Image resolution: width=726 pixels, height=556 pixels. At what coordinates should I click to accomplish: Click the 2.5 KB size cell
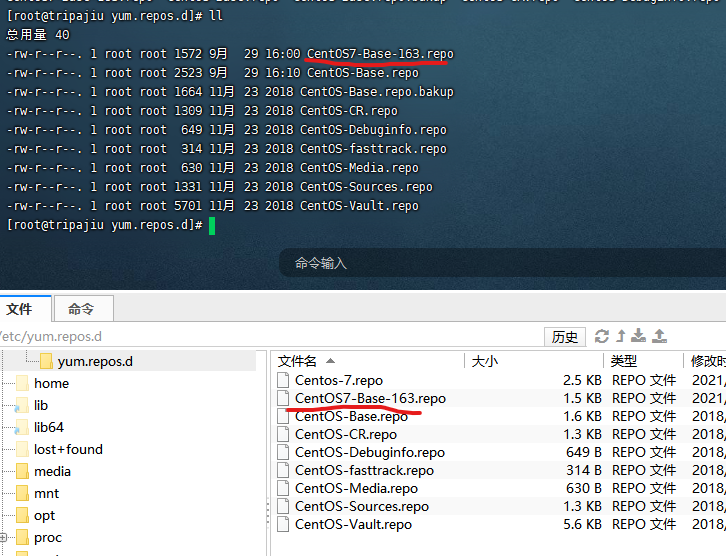pyautogui.click(x=582, y=381)
